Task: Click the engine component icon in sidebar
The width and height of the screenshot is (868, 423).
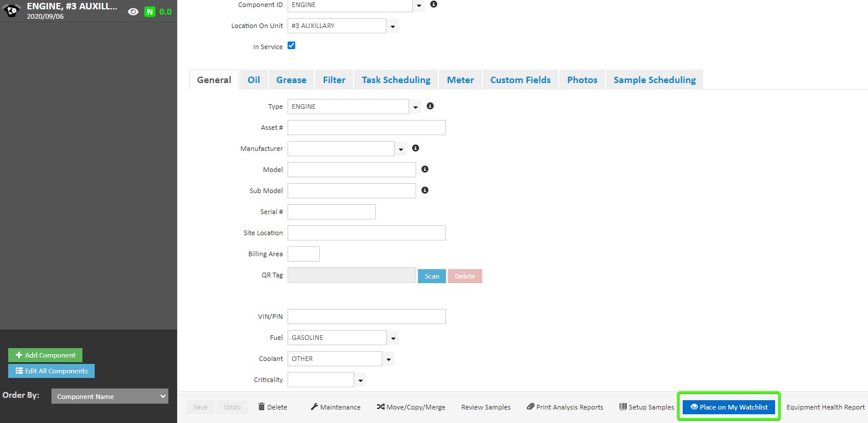Action: [12, 11]
